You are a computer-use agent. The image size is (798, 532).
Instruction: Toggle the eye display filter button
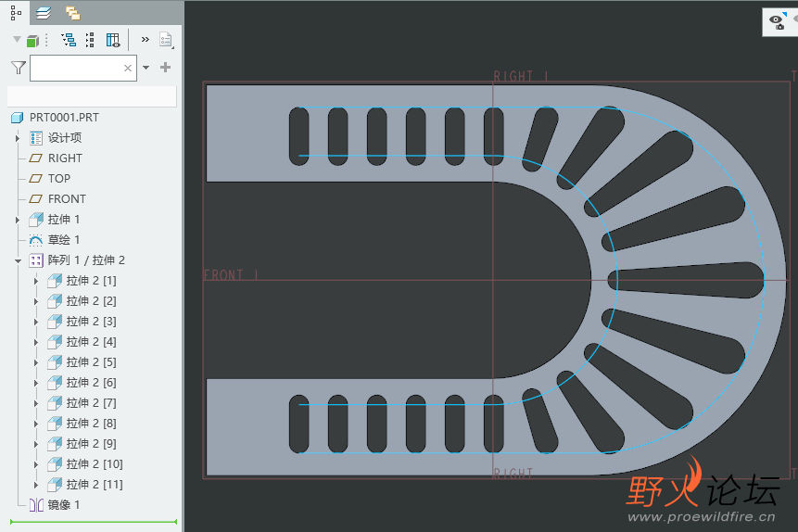point(778,22)
